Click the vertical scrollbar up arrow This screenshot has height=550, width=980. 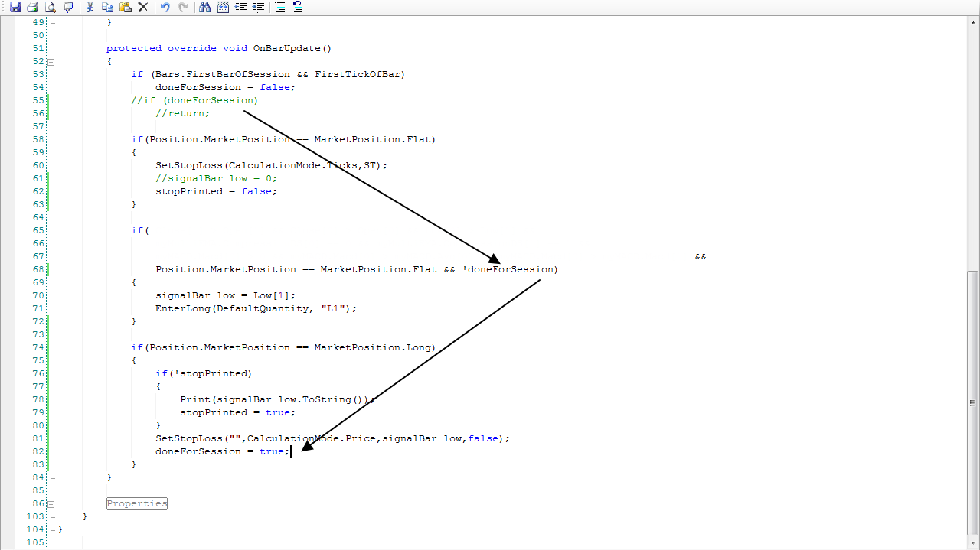pos(973,22)
